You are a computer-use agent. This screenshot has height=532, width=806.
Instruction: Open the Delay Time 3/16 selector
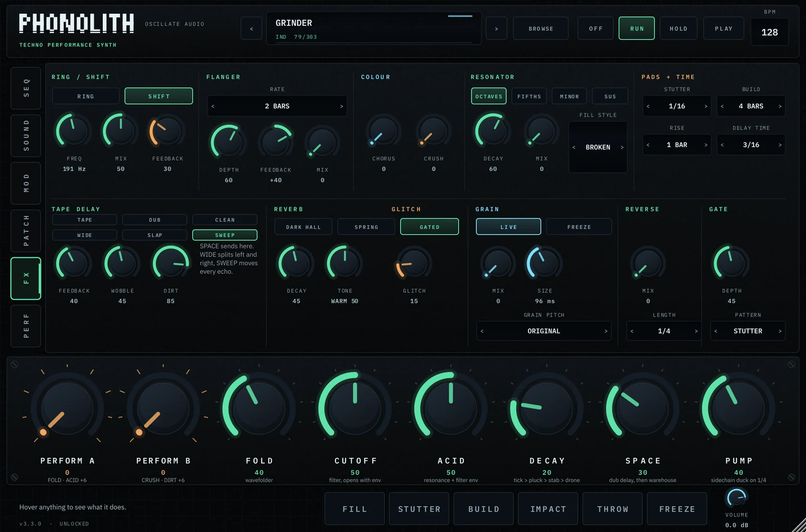click(x=751, y=145)
